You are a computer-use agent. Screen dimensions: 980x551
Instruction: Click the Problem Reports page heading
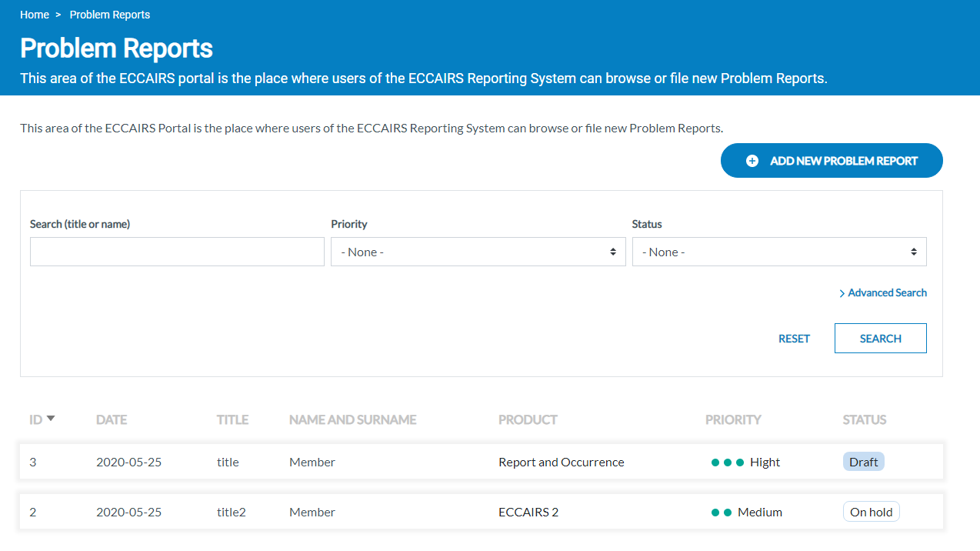click(x=116, y=48)
